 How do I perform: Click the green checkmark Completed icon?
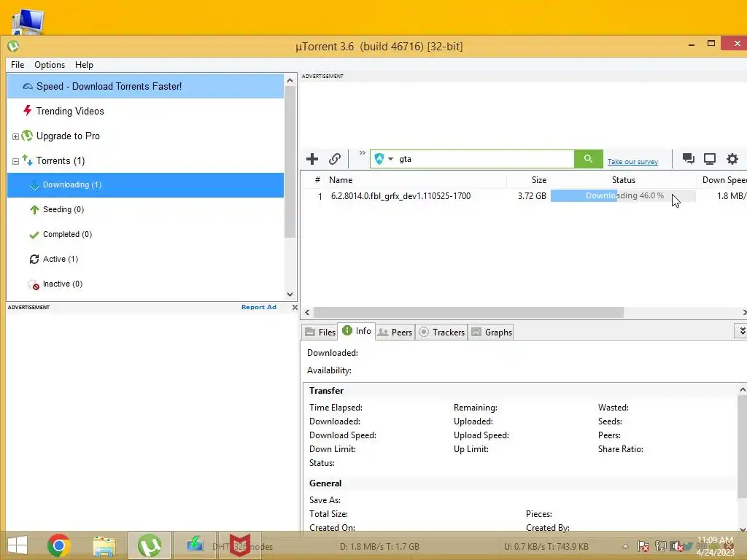click(x=34, y=235)
